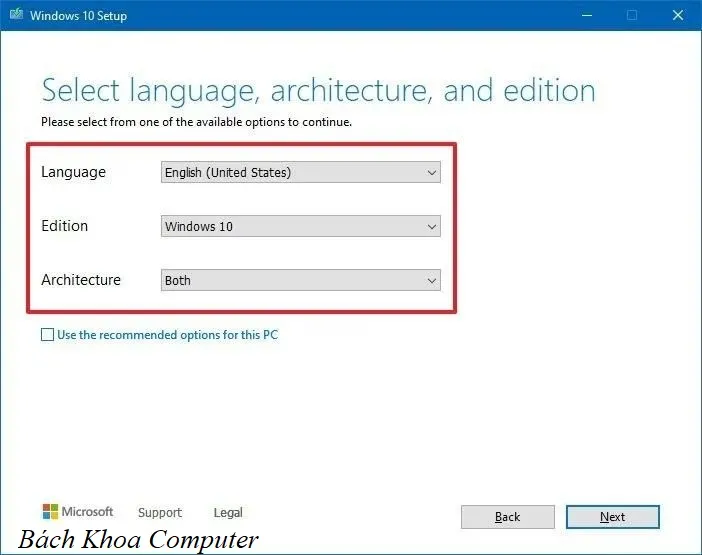Enable the recommended options for this PC checkbox
The height and width of the screenshot is (555, 702).
(x=47, y=335)
